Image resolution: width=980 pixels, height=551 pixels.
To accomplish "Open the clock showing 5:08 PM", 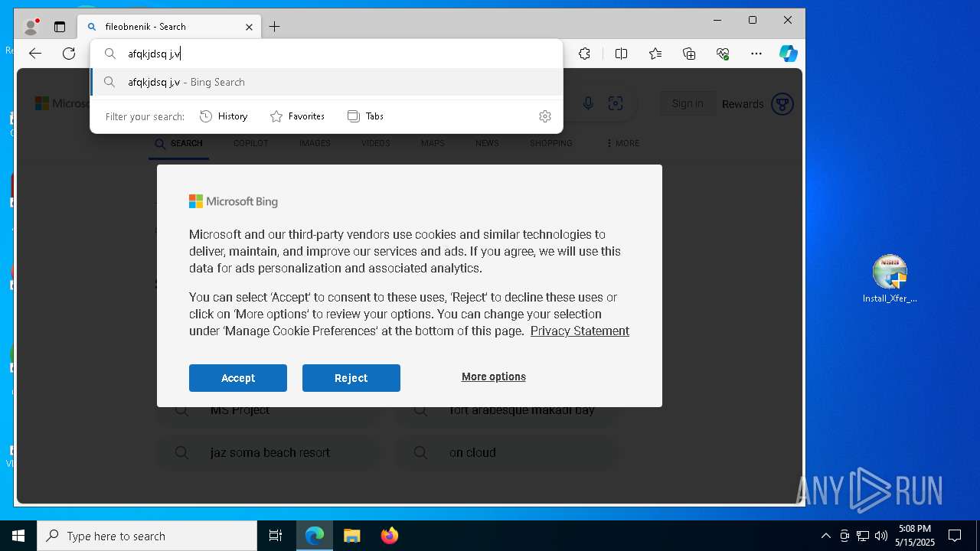I will 915,536.
